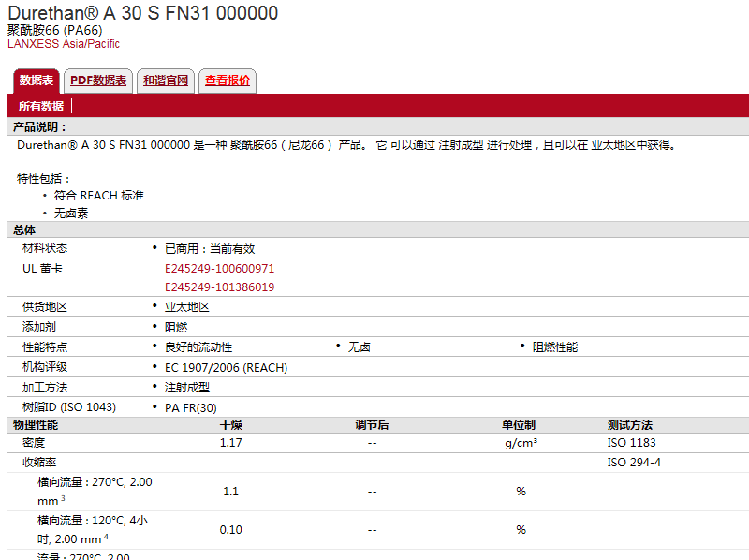This screenshot has height=560, width=749.
Task: Click the 干燥 column header
Action: tap(231, 425)
